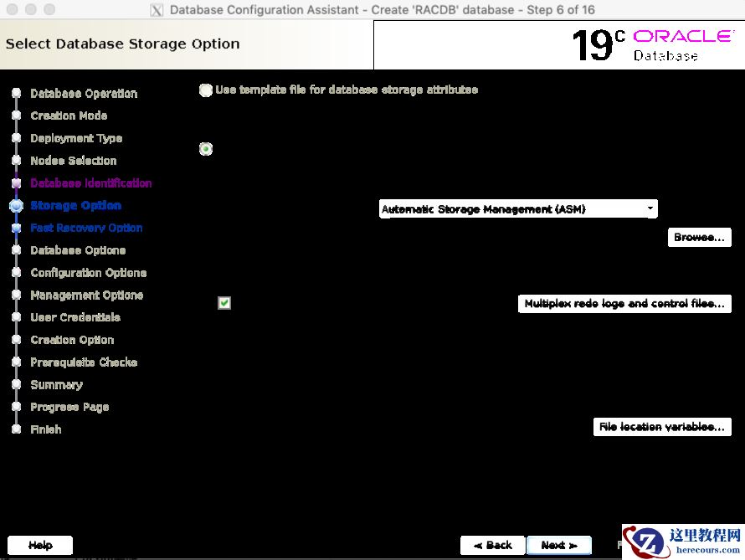This screenshot has width=745, height=560.
Task: Click Progress Page step label
Action: tap(69, 407)
